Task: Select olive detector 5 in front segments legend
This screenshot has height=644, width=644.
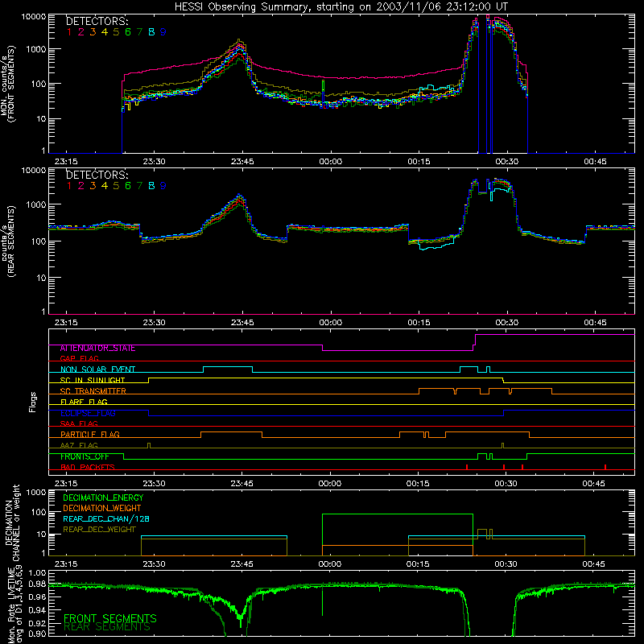Action: 116,31
